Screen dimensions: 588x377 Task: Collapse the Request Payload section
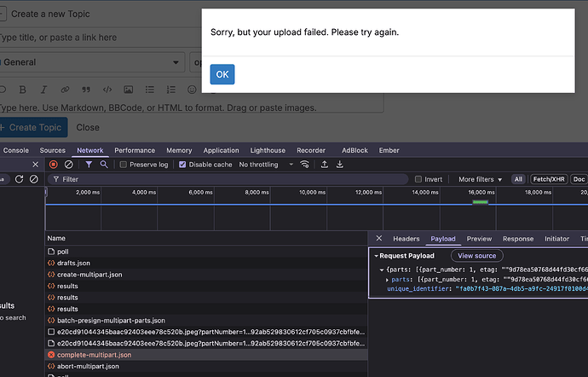click(x=376, y=256)
